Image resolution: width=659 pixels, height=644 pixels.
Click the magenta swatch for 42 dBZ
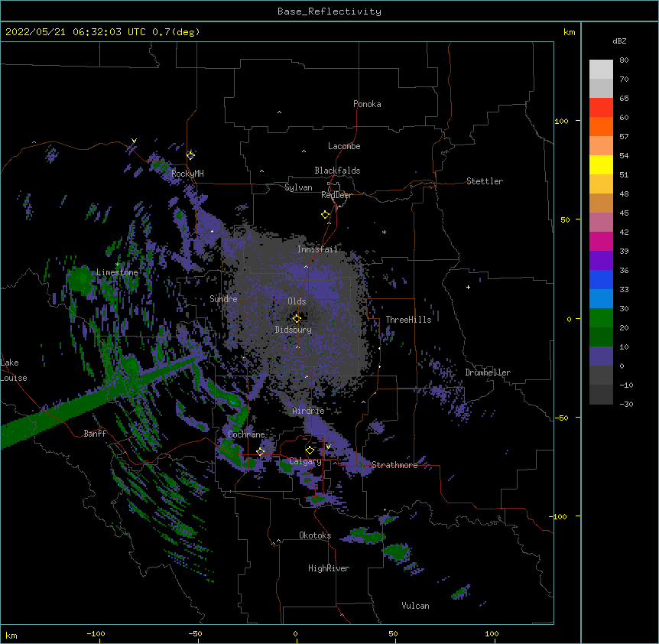[x=601, y=241]
